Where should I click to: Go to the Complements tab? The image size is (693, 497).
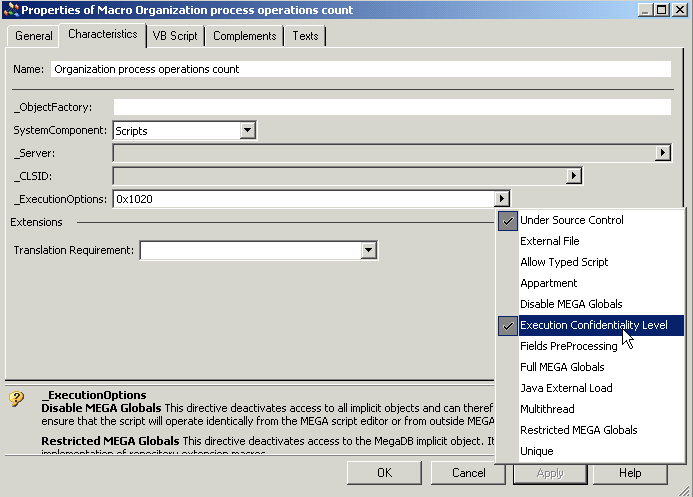click(x=245, y=36)
